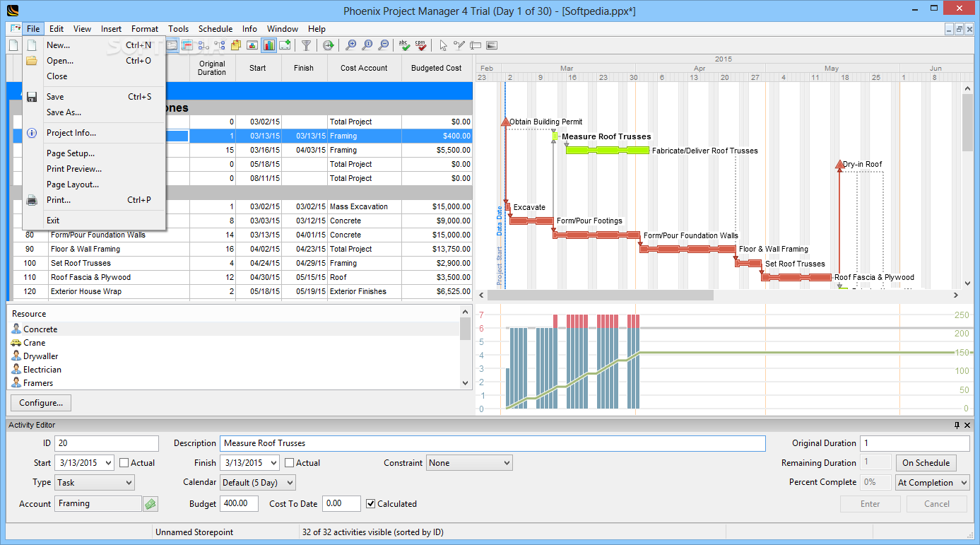Choose Page Setup... menu entry
980x545 pixels.
tap(95, 153)
